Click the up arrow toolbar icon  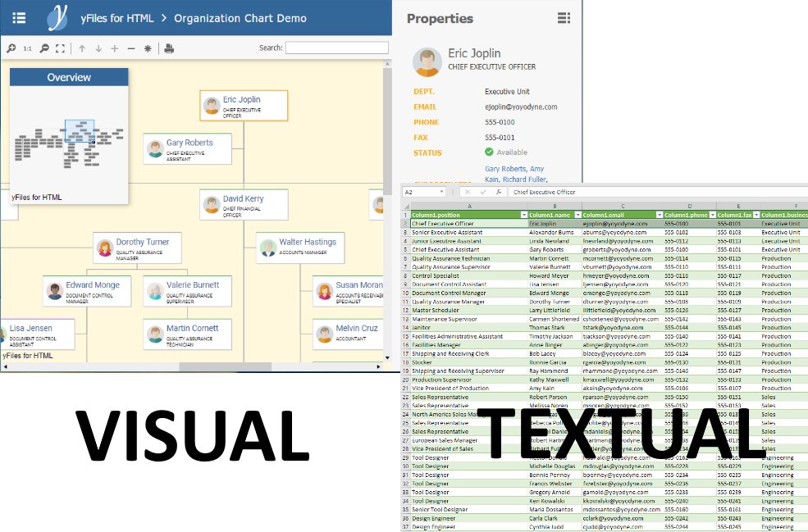pos(82,48)
